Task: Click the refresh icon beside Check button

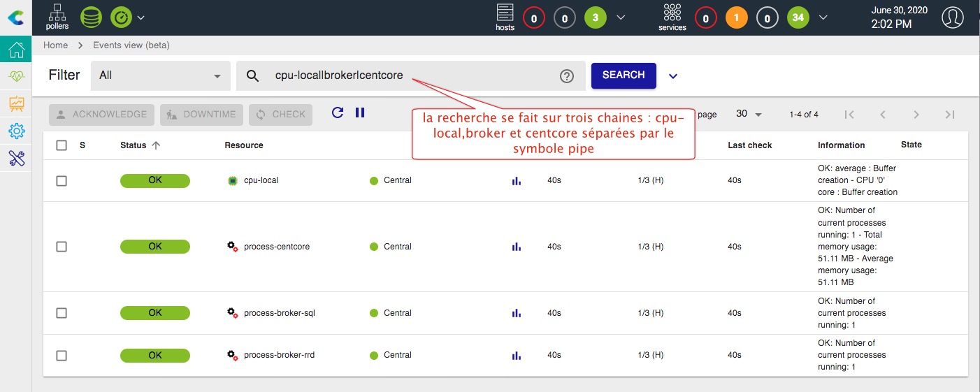Action: click(338, 112)
